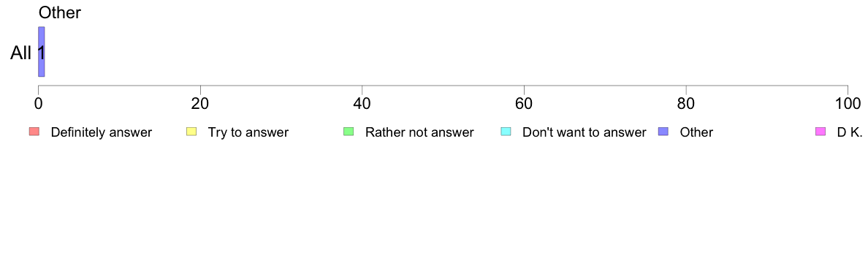This screenshot has width=868, height=269.
Task: Click the 80 axis tick label
Action: (686, 103)
